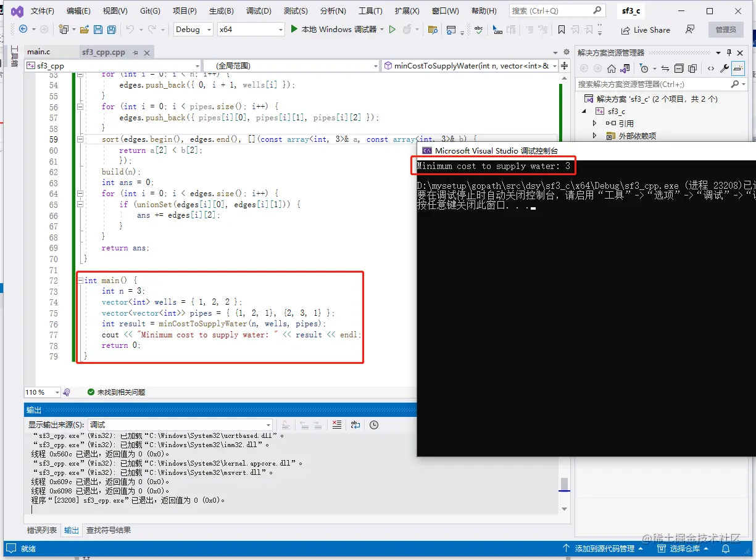Click the save all files icon

pyautogui.click(x=111, y=29)
